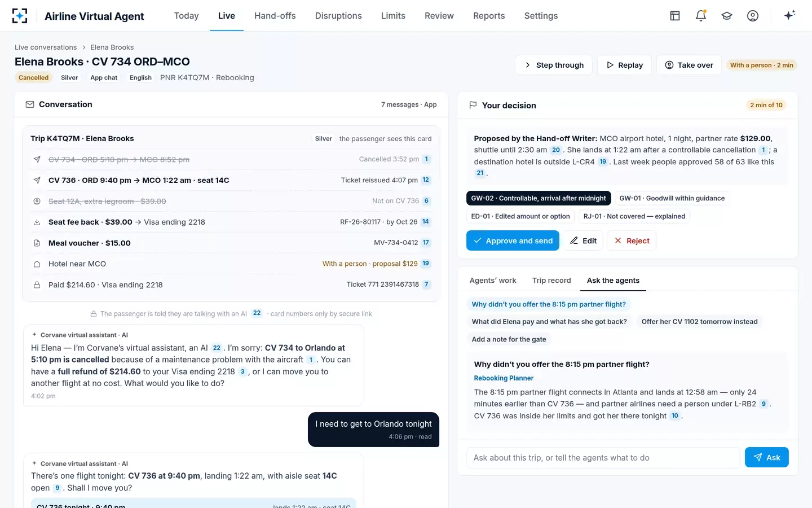
Task: Open the Trip record tab
Action: tap(551, 281)
